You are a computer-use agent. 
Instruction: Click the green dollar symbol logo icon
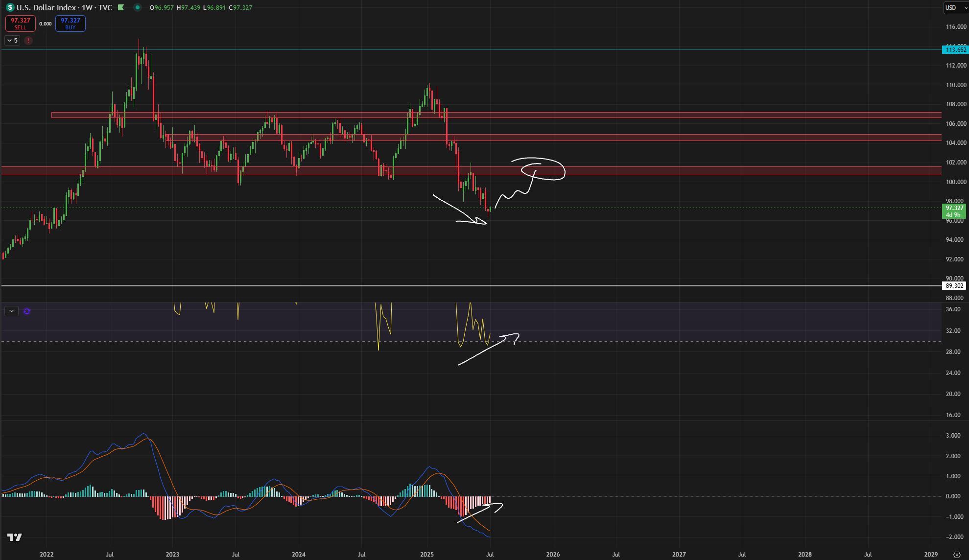(10, 7)
